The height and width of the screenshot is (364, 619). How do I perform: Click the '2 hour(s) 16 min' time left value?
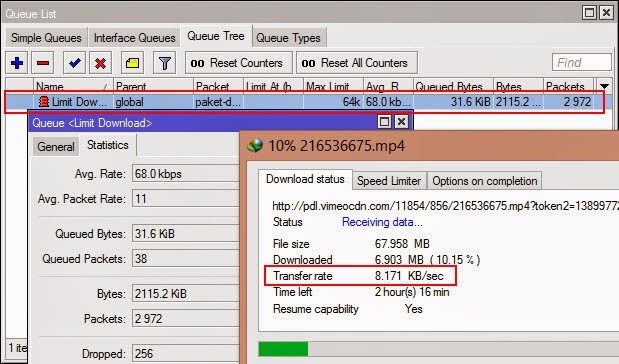pos(412,292)
